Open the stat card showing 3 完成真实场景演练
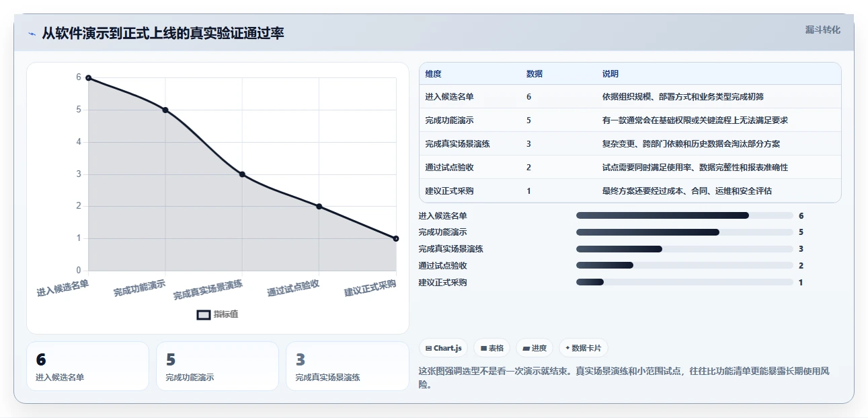 [348, 366]
